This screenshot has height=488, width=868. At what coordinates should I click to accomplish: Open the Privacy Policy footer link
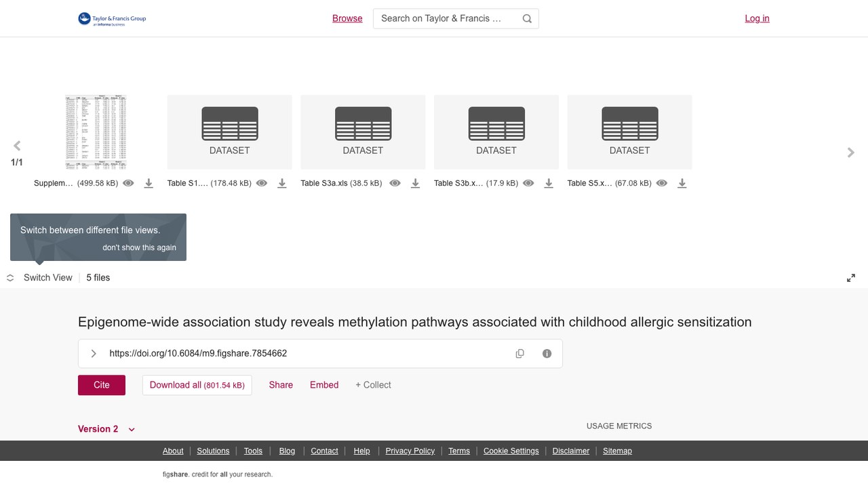pos(410,451)
